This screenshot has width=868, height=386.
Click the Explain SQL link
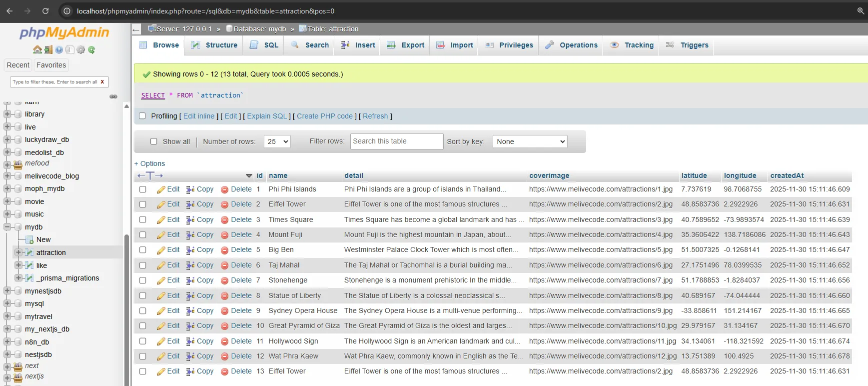pos(267,116)
